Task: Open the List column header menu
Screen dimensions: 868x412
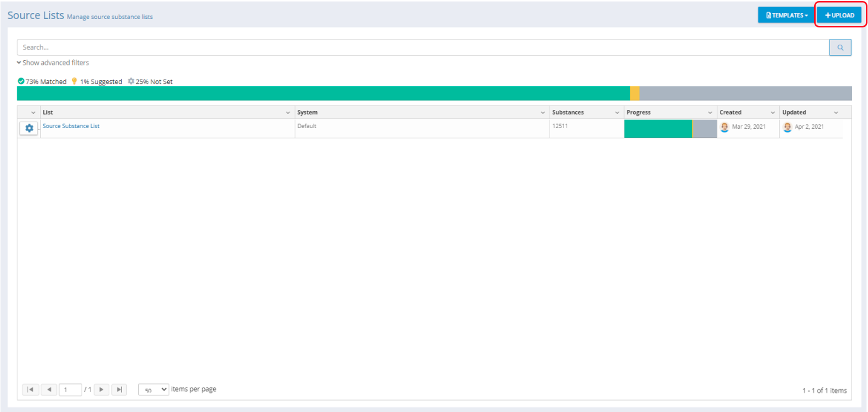Action: point(287,113)
